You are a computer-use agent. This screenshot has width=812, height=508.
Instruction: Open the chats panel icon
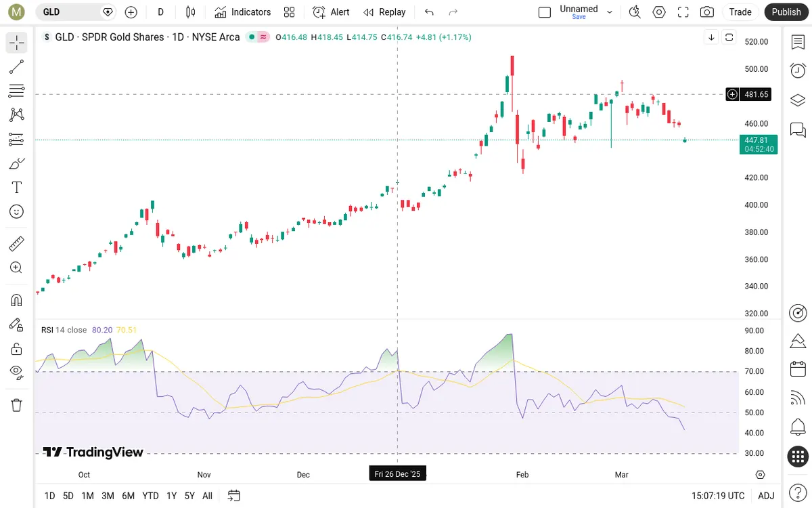point(798,129)
